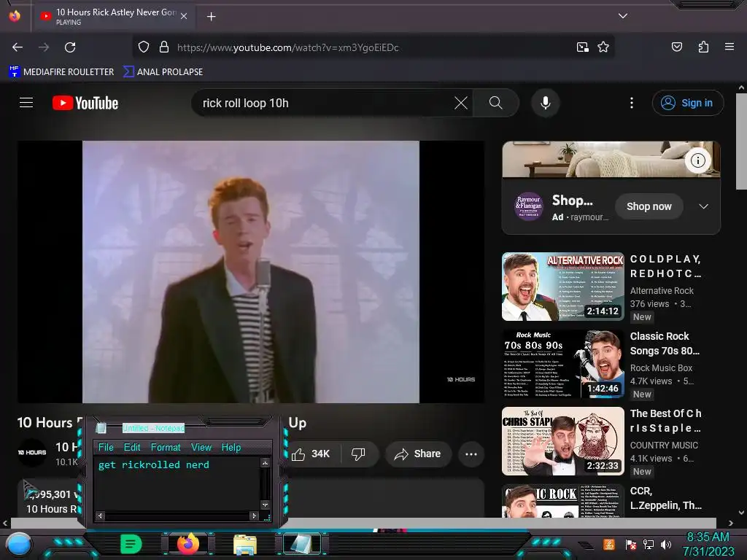Open the orange tray notification icon

[609, 544]
